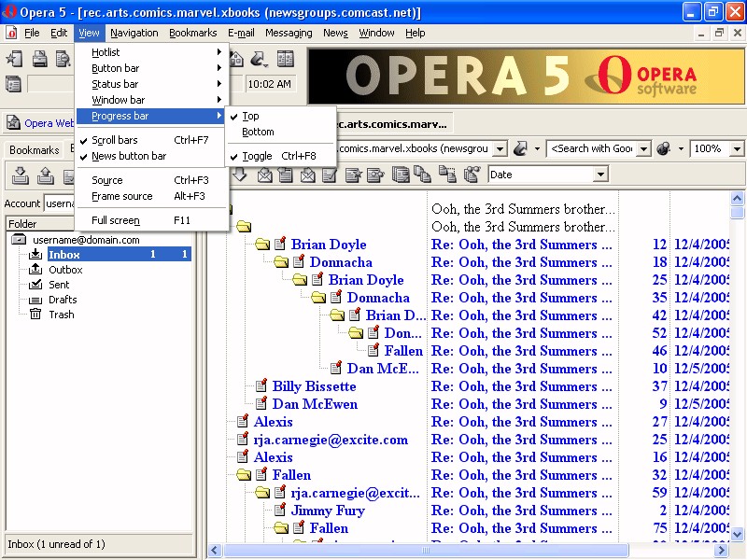Expand the Hotlist submenu
This screenshot has width=747, height=560.
click(x=151, y=52)
